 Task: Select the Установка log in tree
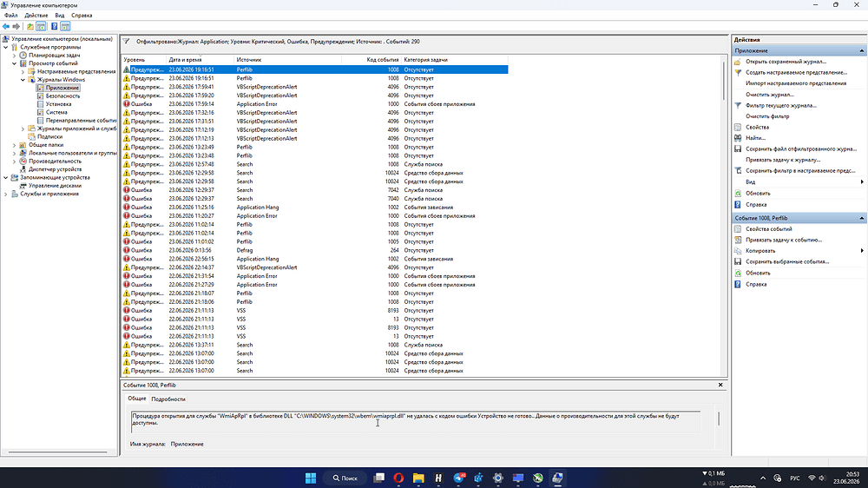click(58, 104)
